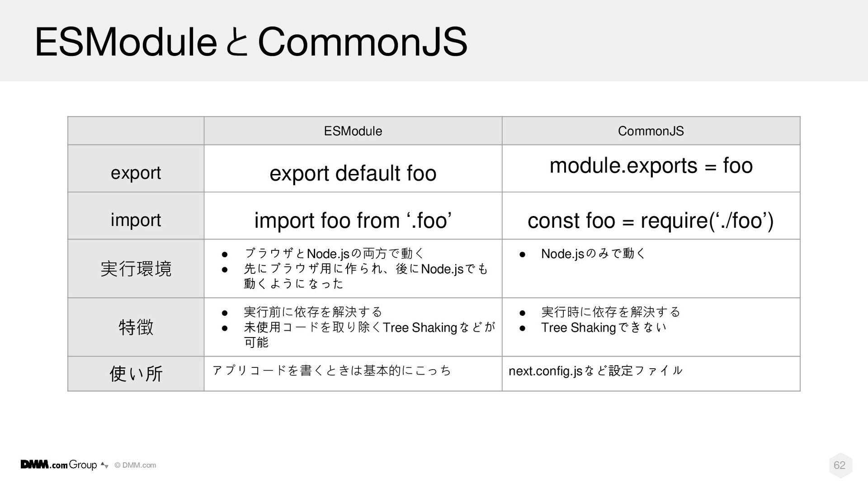Click the 使い所 row label
Viewport: 868px width, 488px height.
coord(136,374)
